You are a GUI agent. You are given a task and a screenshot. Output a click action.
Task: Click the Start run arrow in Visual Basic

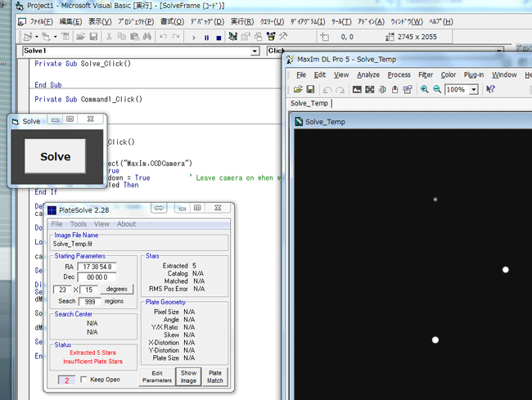194,38
